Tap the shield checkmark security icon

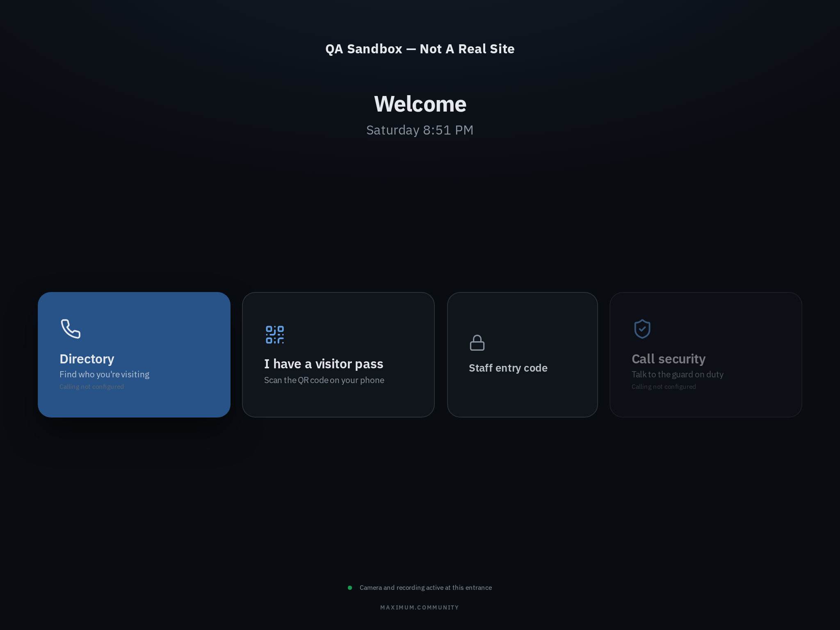click(x=642, y=329)
